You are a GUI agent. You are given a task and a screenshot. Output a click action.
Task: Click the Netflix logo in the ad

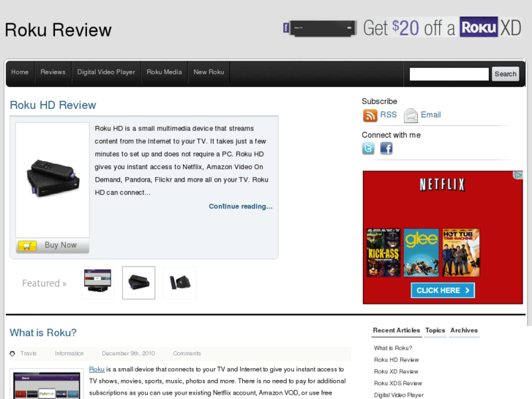tap(442, 184)
